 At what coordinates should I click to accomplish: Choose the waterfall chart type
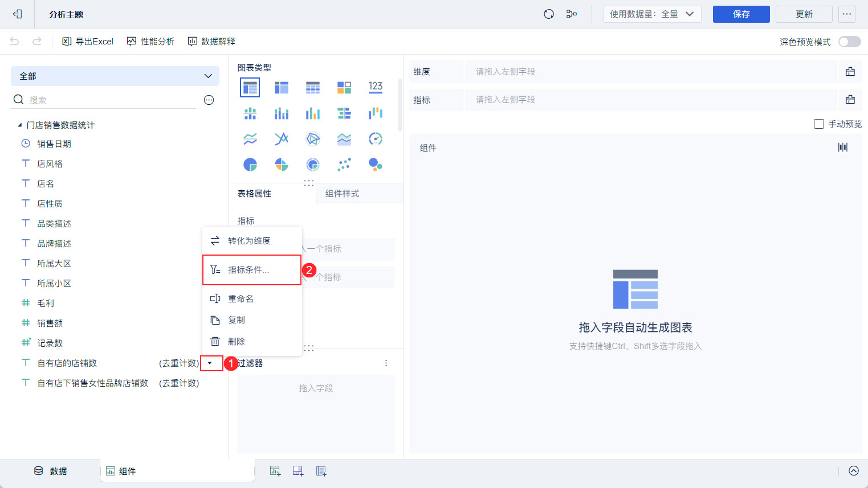(x=376, y=113)
